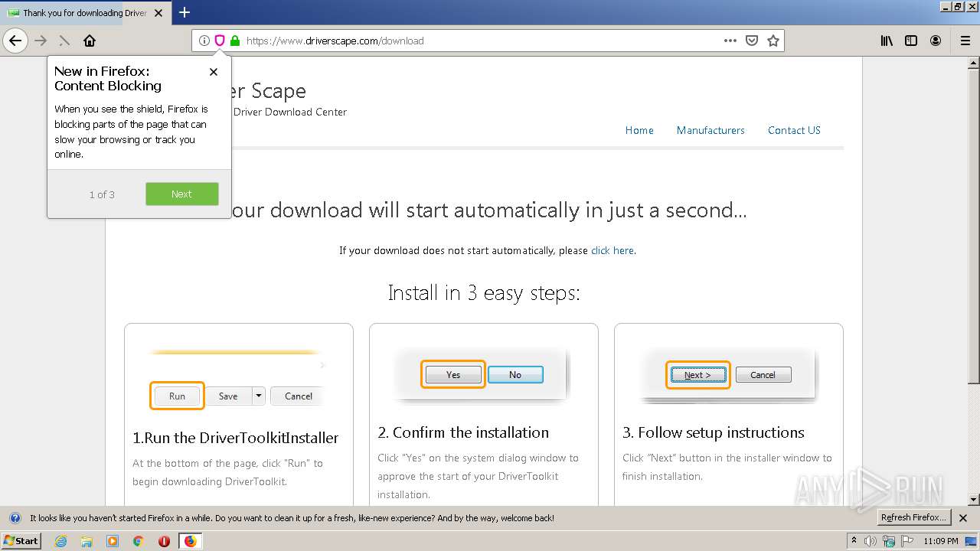The height and width of the screenshot is (551, 980).
Task: Open the Windows Start menu
Action: pos(21,541)
